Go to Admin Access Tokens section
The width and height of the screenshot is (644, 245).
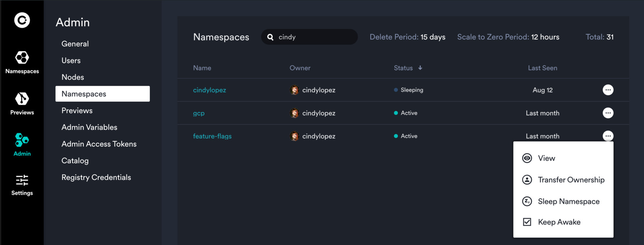[x=99, y=144]
